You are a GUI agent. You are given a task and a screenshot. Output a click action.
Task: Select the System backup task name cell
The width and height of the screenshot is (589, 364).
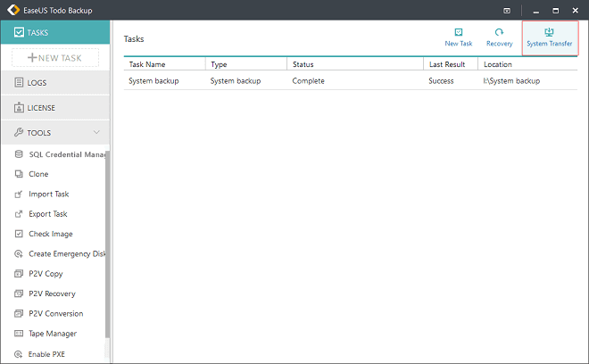[153, 81]
